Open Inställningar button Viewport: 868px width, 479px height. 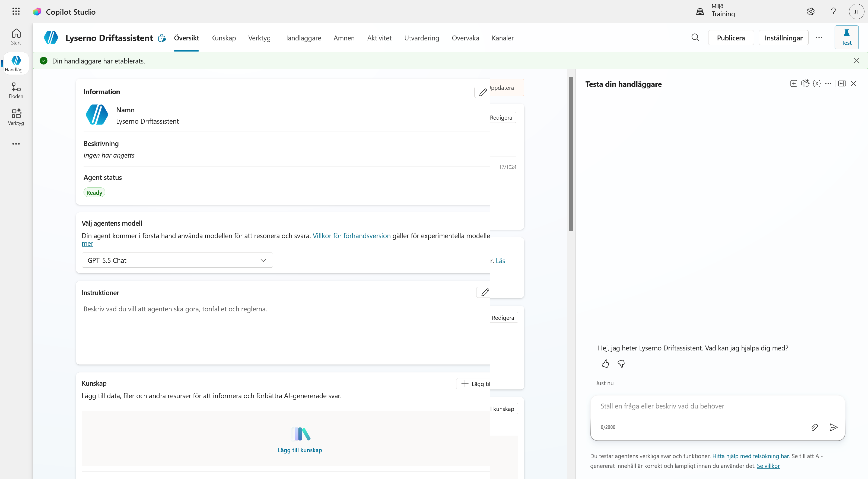pyautogui.click(x=783, y=38)
